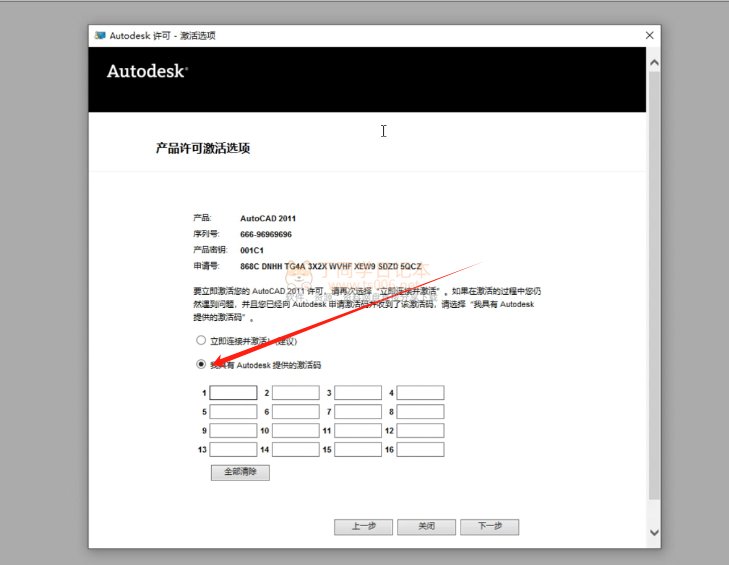The image size is (729, 565).
Task: Select activation code field 11
Action: (x=358, y=431)
